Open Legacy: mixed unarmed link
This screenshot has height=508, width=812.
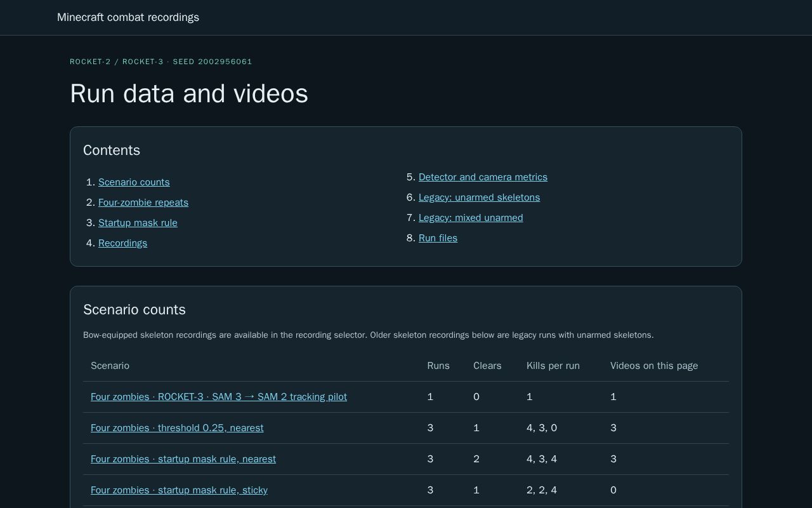click(471, 218)
